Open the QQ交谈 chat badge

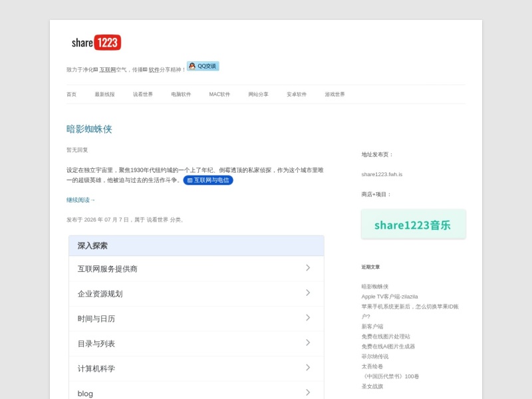pos(203,66)
